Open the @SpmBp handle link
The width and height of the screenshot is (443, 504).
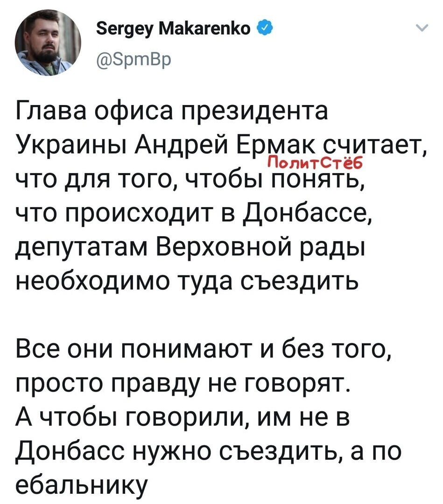tap(134, 59)
